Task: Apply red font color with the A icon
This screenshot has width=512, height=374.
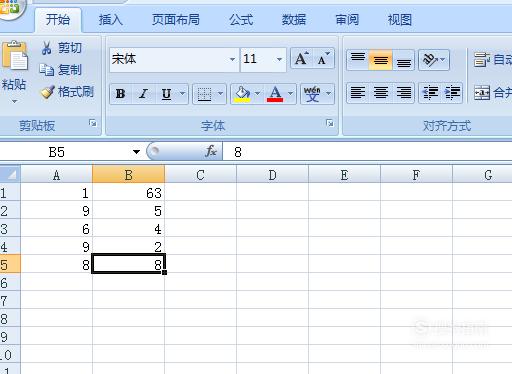Action: pos(275,94)
